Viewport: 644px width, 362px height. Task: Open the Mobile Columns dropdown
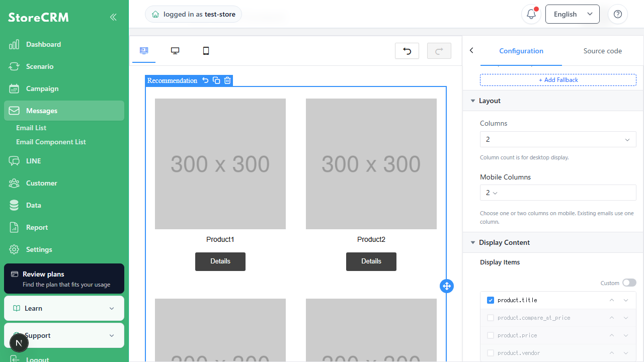(x=558, y=193)
